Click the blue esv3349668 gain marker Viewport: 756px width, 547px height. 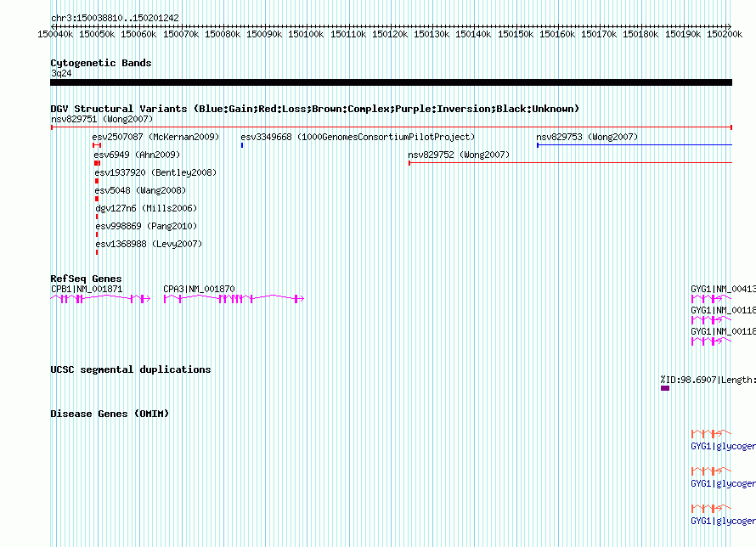[241, 145]
